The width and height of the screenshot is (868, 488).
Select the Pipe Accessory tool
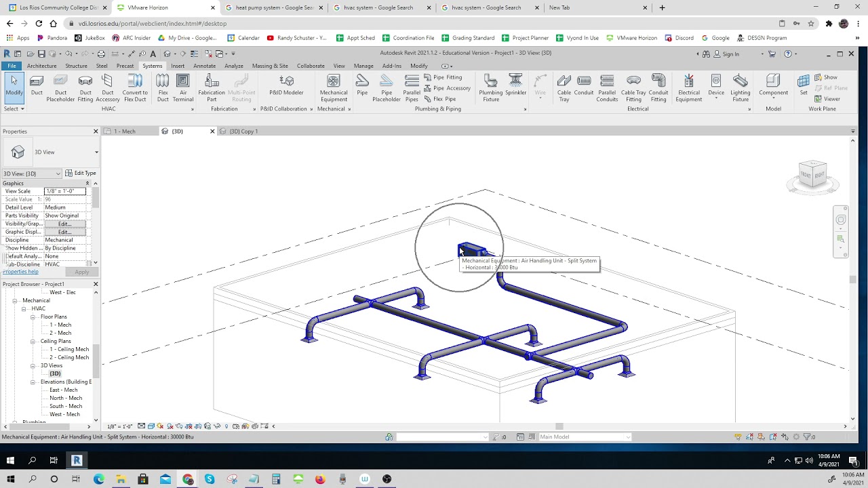click(447, 88)
